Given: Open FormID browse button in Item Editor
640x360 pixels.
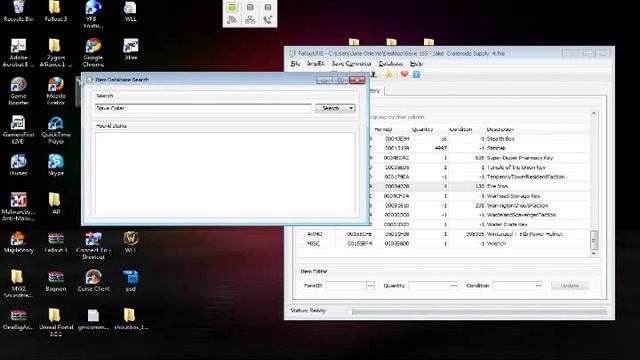Looking at the screenshot, I should pyautogui.click(x=371, y=285).
